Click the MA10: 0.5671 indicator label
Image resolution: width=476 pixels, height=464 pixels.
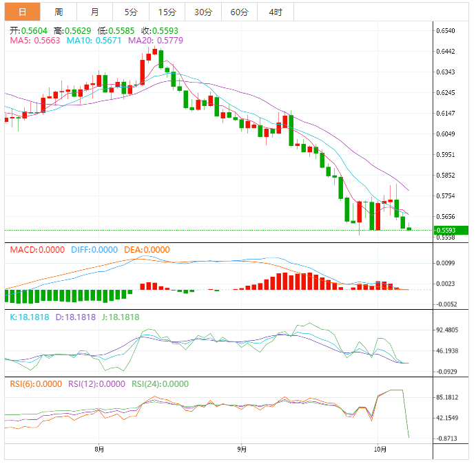point(94,41)
